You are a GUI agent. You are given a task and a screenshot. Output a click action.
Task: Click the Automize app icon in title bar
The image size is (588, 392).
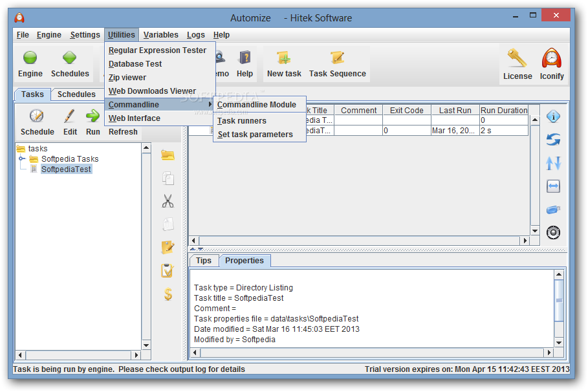tap(19, 17)
